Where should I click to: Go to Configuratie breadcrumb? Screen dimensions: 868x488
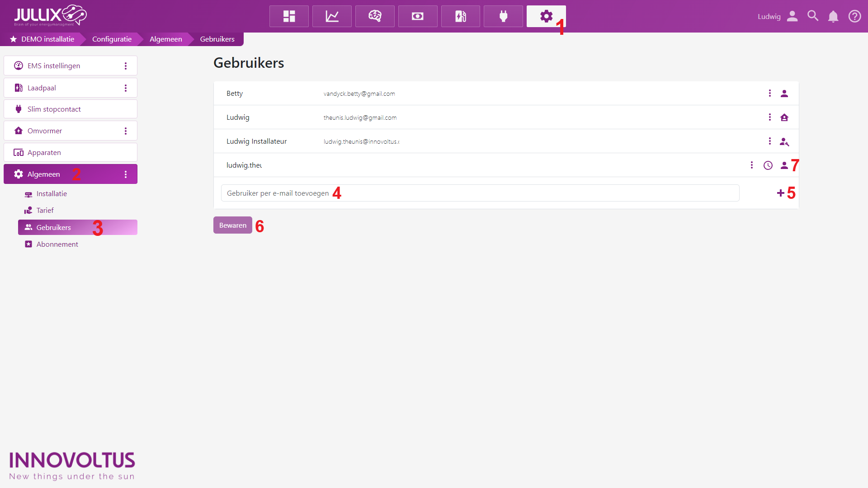[112, 39]
